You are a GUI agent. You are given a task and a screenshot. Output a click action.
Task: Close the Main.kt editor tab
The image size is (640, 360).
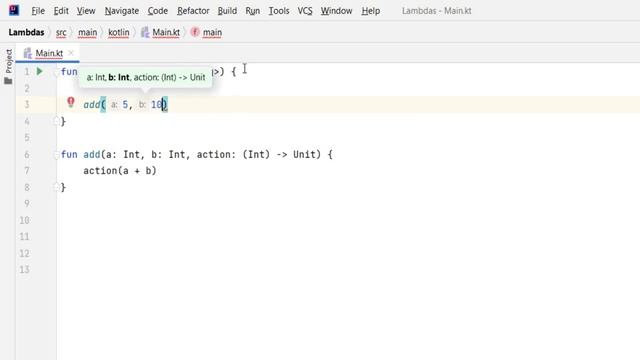point(71,53)
